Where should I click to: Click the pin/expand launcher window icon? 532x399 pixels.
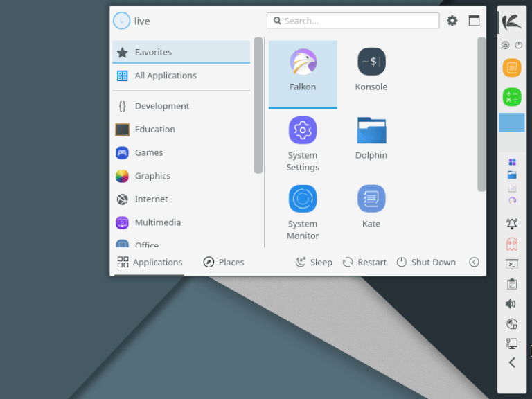(474, 21)
